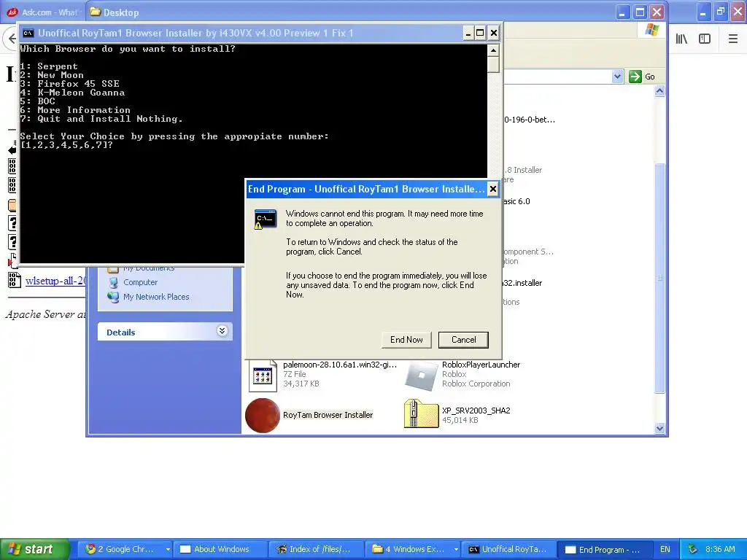Open Google Chrome taskbar group dropdown arrow
Viewport: 747px width, 560px height.
click(x=168, y=550)
